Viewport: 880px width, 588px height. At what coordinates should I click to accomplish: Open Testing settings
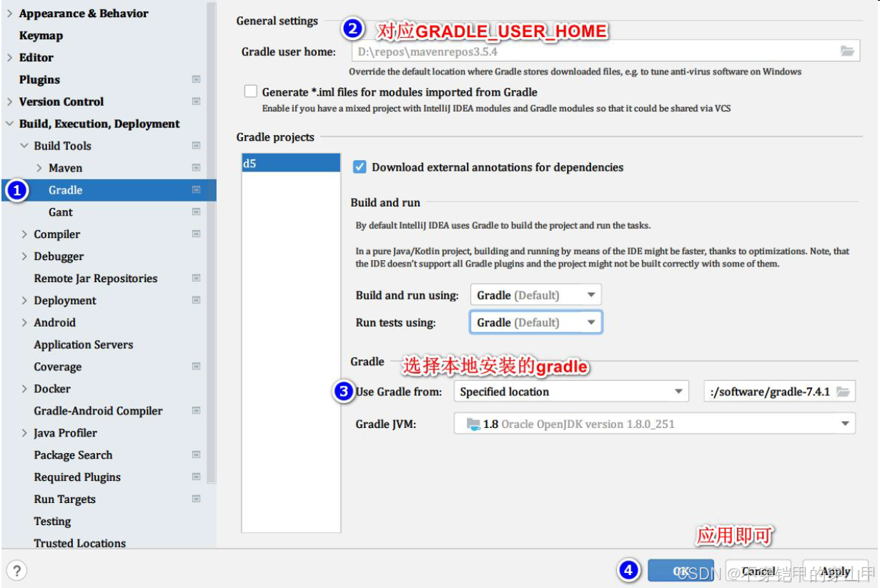coord(52,522)
